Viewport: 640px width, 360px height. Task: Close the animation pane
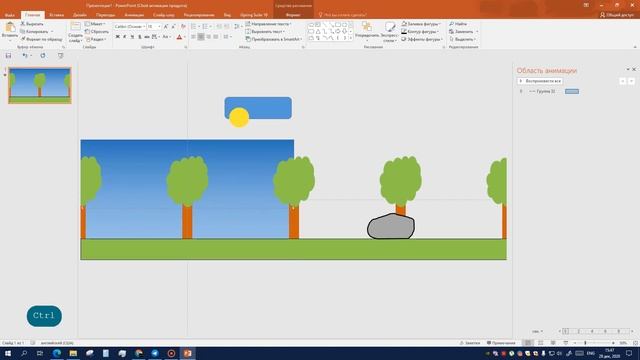point(634,70)
